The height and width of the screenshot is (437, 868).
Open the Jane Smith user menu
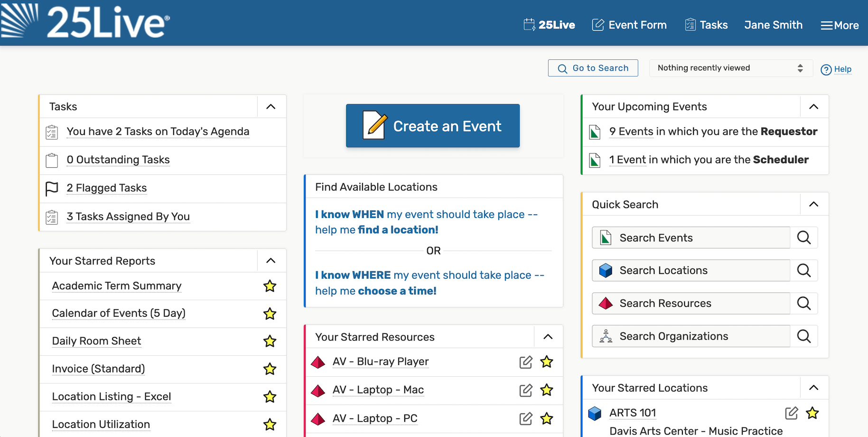click(774, 25)
